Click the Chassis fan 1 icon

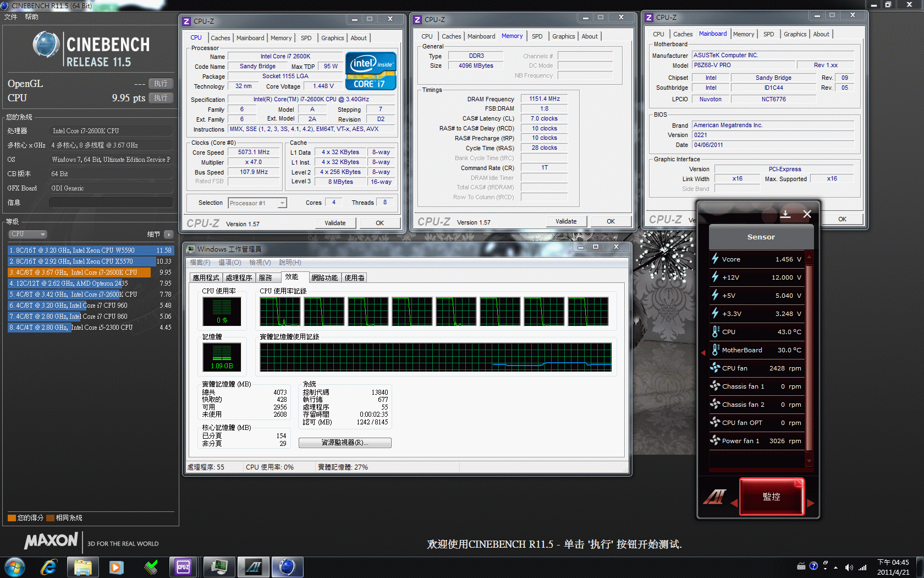[715, 386]
